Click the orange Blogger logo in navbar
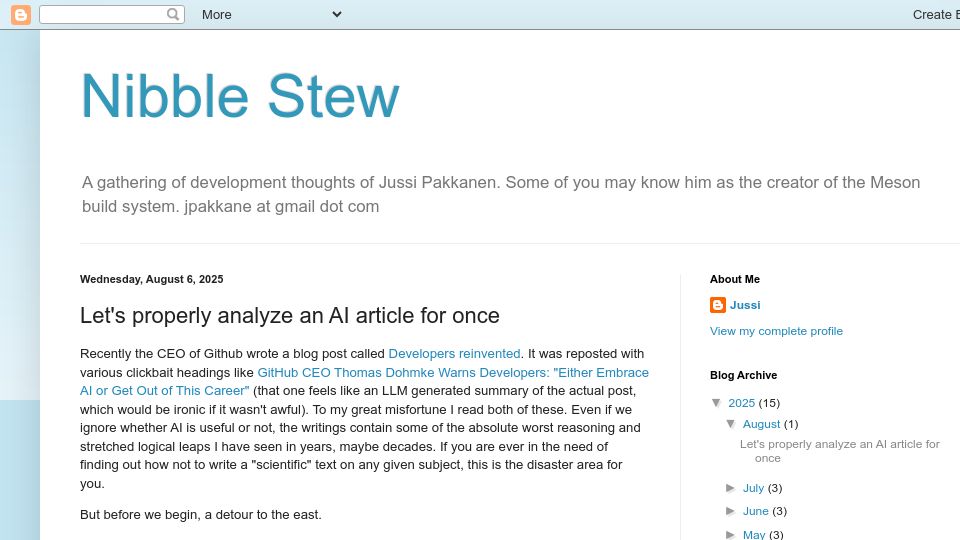This screenshot has height=540, width=960. click(21, 14)
